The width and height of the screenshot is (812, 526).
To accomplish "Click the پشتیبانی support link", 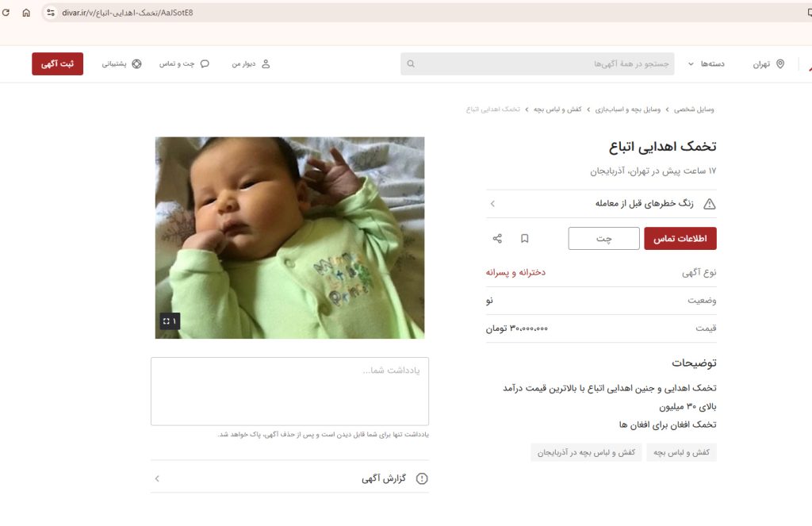I will [x=121, y=63].
